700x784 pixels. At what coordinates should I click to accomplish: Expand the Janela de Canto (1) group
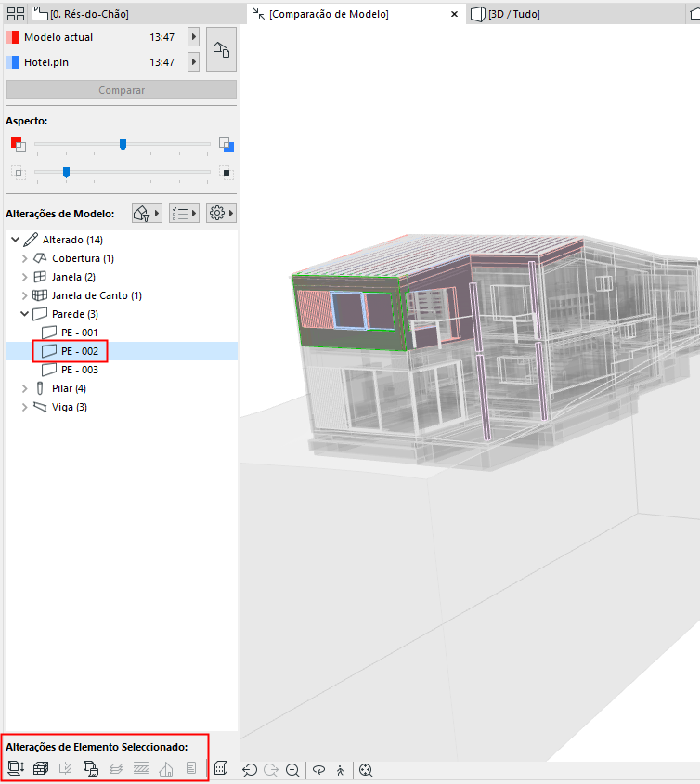point(24,295)
